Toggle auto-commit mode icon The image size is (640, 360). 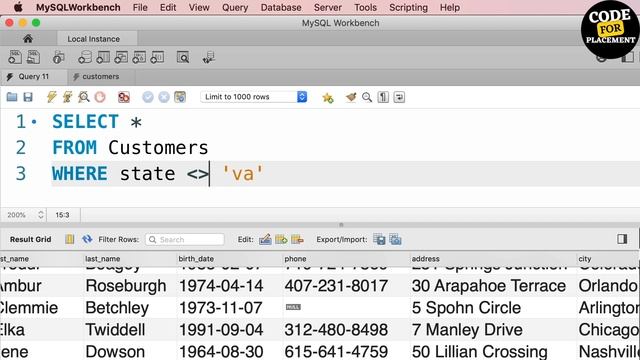tap(180, 97)
